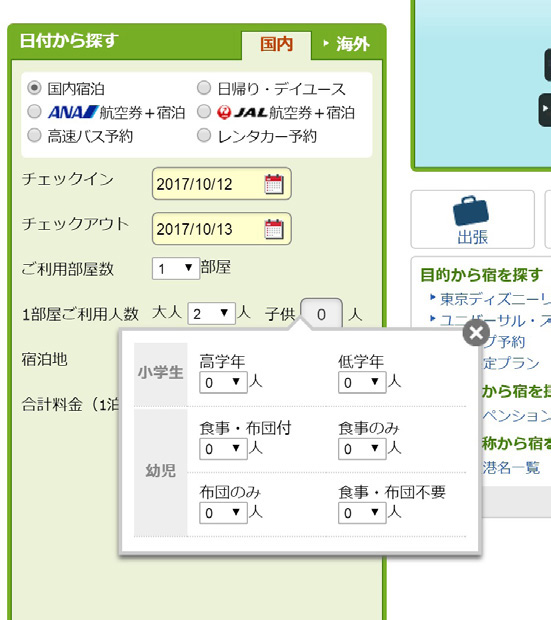Open the 高学年 count dropdown
Image resolution: width=551 pixels, height=620 pixels.
pos(223,382)
